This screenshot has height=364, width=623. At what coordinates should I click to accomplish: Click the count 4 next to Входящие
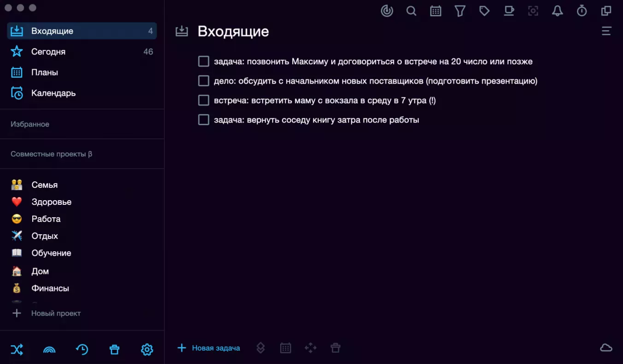(x=151, y=31)
